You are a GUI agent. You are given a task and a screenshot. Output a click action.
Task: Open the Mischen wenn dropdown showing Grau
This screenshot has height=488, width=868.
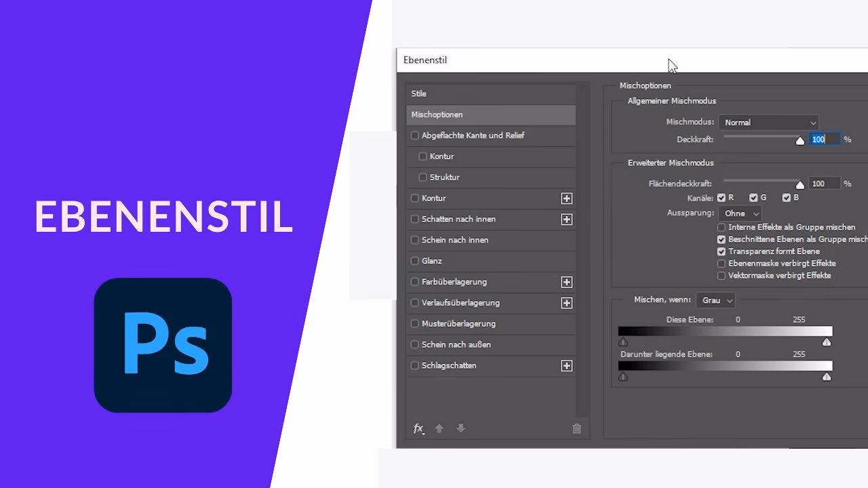[716, 300]
